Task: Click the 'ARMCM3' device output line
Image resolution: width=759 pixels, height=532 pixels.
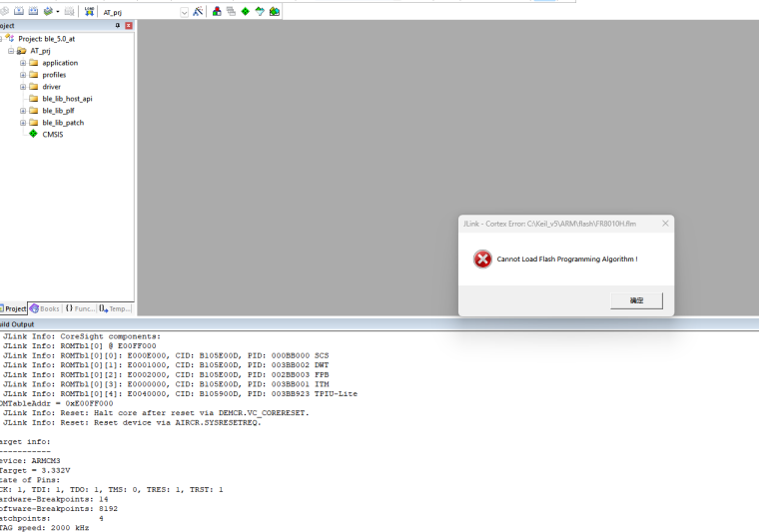Action: click(30, 461)
